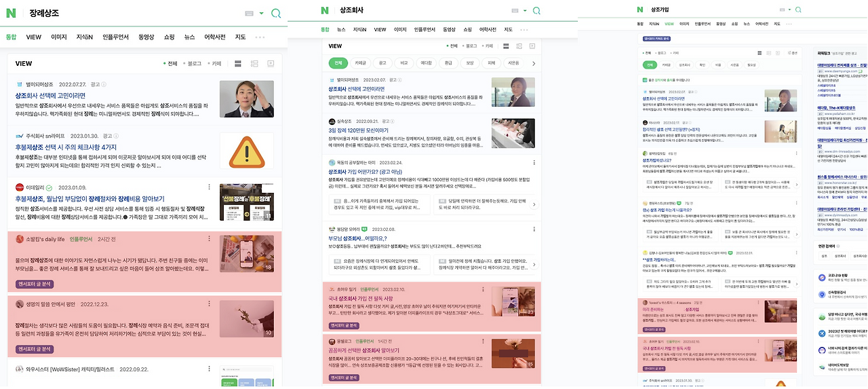Open the 동영상 tab in the 장례상조 window
The width and height of the screenshot is (868, 389).
point(146,37)
